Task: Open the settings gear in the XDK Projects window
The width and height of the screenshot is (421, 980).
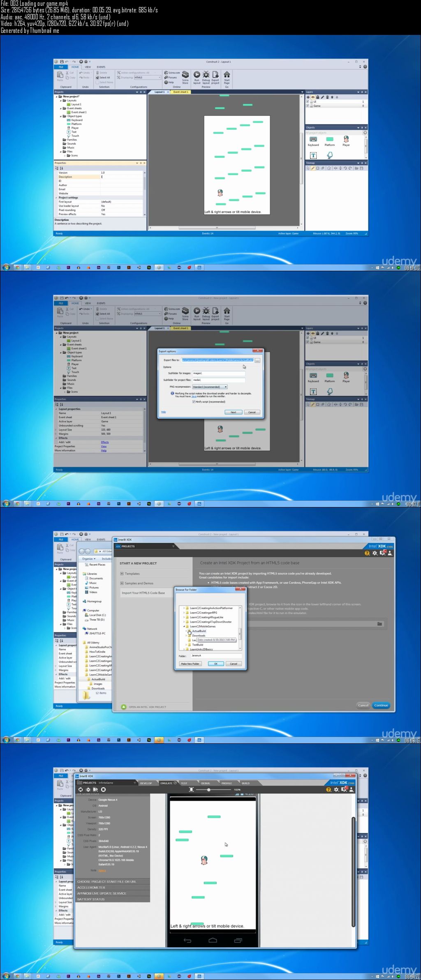Action: (x=375, y=553)
